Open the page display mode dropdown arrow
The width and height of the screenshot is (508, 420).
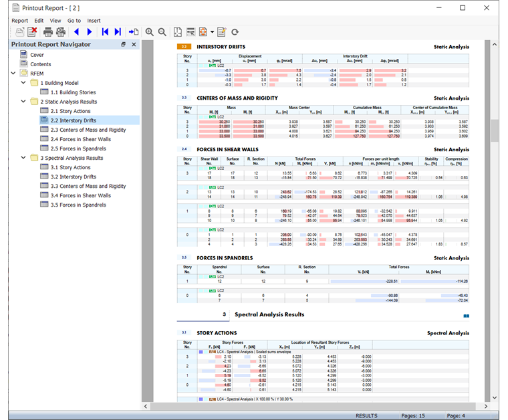click(x=212, y=31)
